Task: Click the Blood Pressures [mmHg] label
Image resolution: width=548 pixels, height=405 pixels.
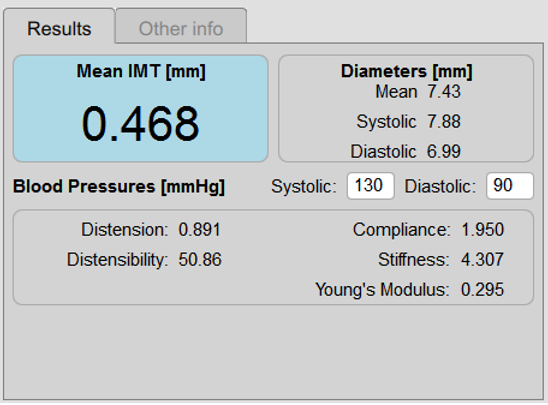Action: tap(119, 186)
